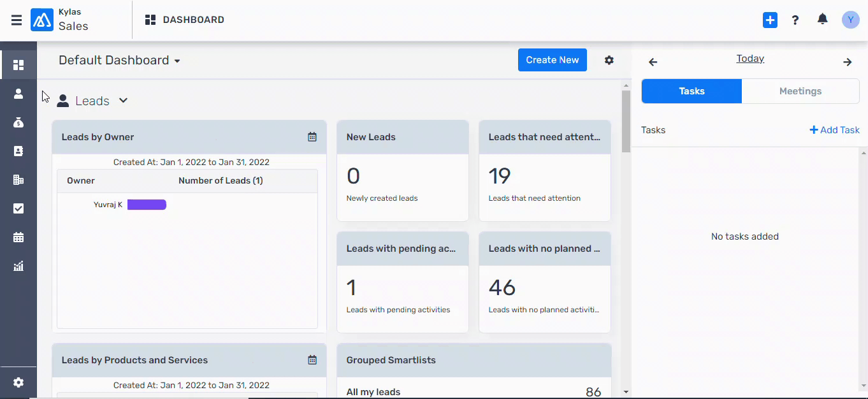Open the Leads section from sidebar

pyautogui.click(x=18, y=93)
